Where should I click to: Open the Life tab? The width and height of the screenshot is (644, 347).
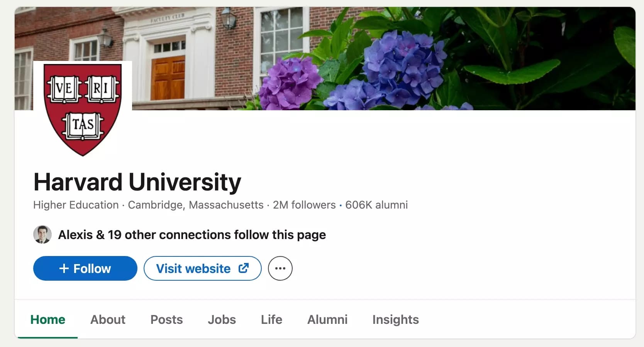click(271, 319)
